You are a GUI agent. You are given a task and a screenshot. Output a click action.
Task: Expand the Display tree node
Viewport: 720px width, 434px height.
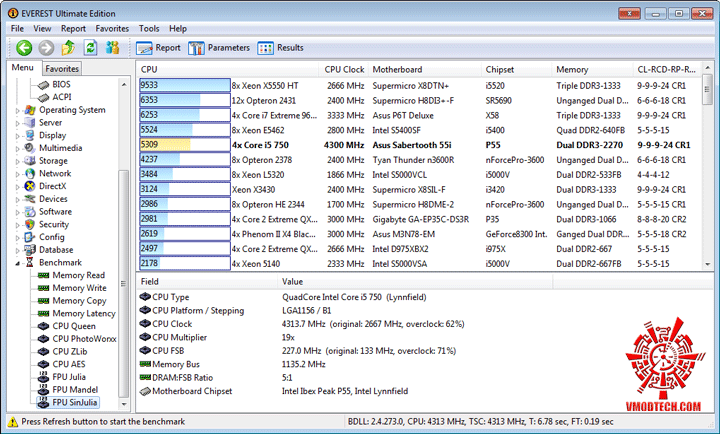(x=18, y=136)
